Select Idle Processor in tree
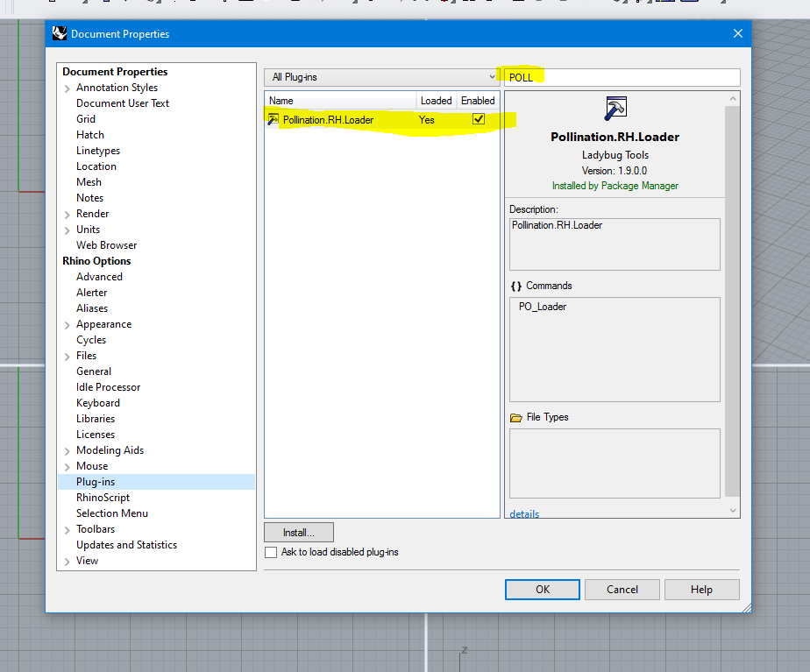This screenshot has height=672, width=810. [108, 387]
